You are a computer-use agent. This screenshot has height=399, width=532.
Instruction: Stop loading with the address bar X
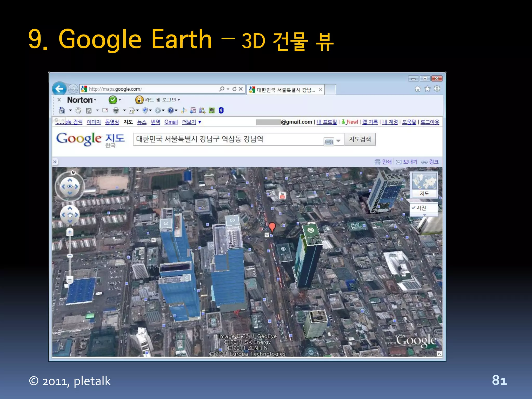click(x=241, y=89)
